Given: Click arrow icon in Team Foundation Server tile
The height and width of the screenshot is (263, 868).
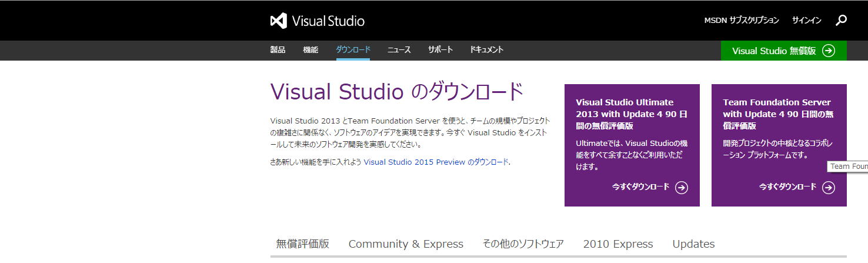Looking at the screenshot, I should (829, 187).
